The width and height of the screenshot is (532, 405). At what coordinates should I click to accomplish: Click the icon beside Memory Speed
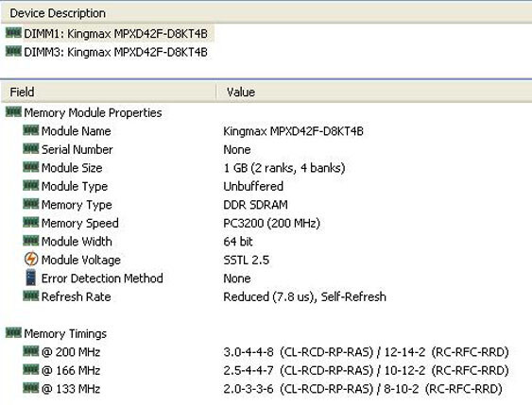(x=31, y=222)
